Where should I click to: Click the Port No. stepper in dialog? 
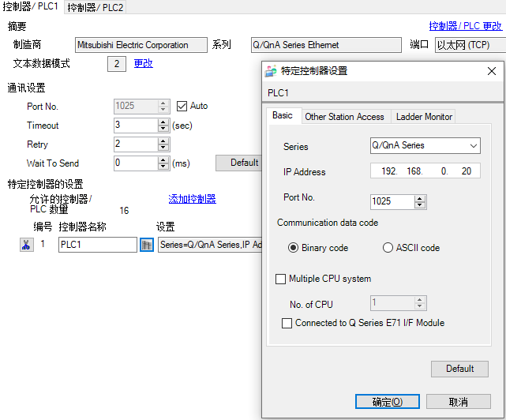[421, 201]
